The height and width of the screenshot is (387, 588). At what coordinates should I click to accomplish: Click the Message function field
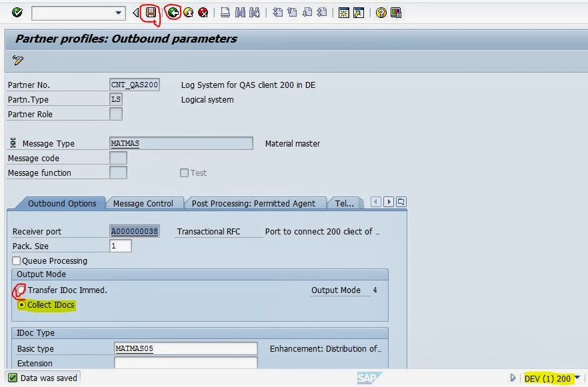(x=119, y=173)
